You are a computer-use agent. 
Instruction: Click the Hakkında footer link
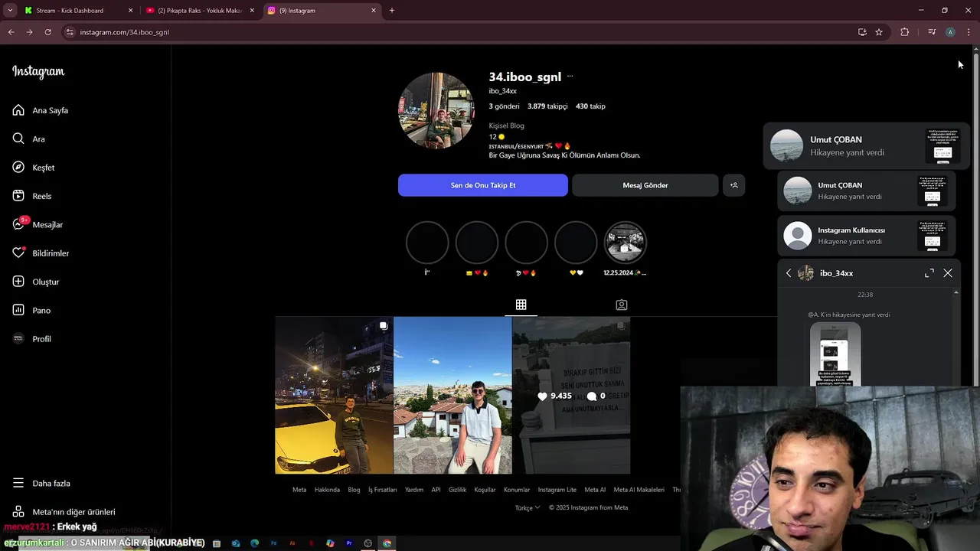coord(327,490)
